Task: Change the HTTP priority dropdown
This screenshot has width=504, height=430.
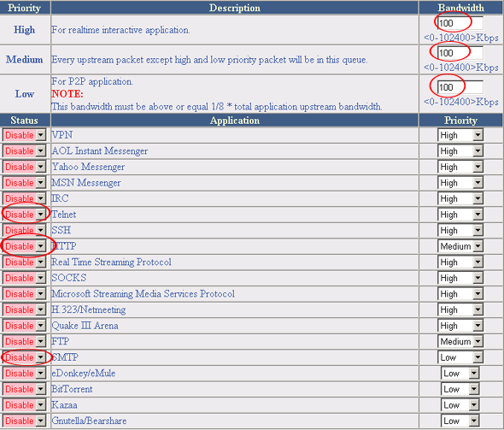Action: point(460,246)
